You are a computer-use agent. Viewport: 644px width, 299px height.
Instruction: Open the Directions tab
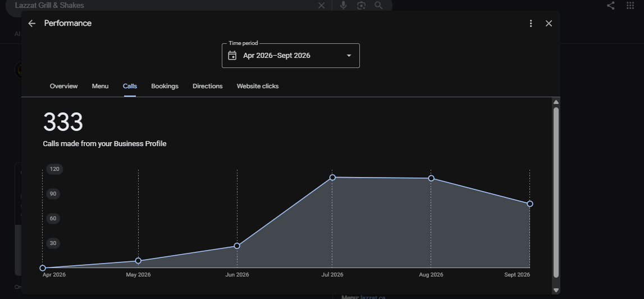tap(207, 87)
